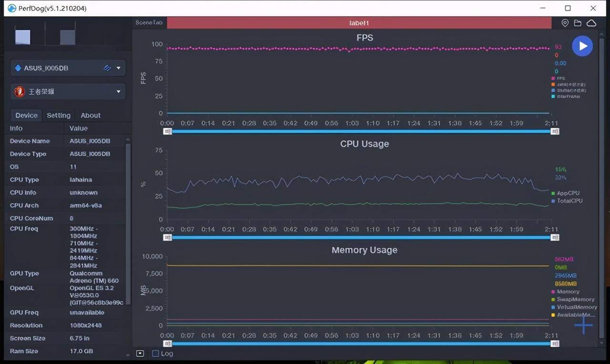Click the blue plus icon to add chart
The height and width of the screenshot is (364, 610).
click(x=583, y=325)
